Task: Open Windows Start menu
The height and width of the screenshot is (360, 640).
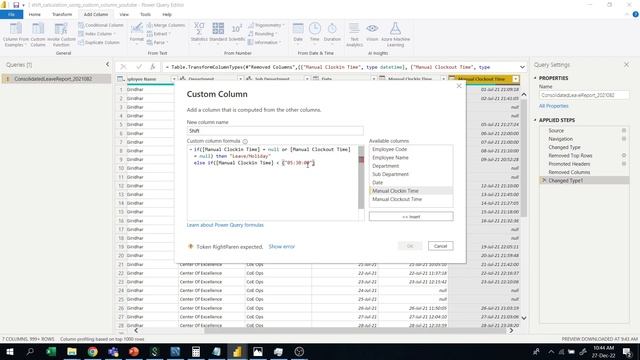Action: pos(9,351)
